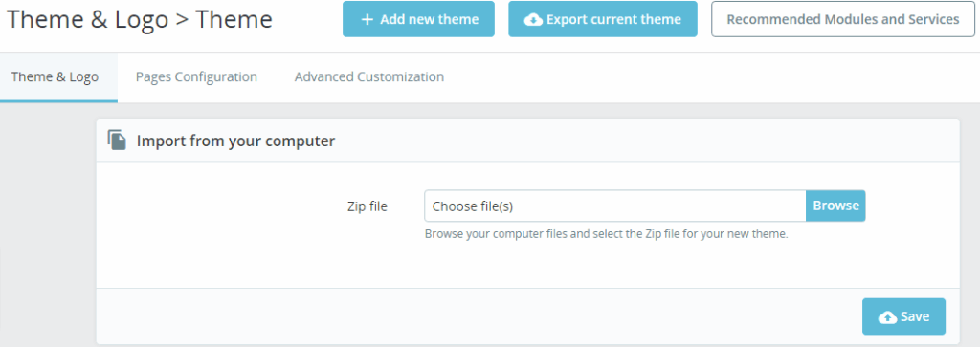
Task: Click the cloud download icon on Export button
Action: (x=533, y=19)
